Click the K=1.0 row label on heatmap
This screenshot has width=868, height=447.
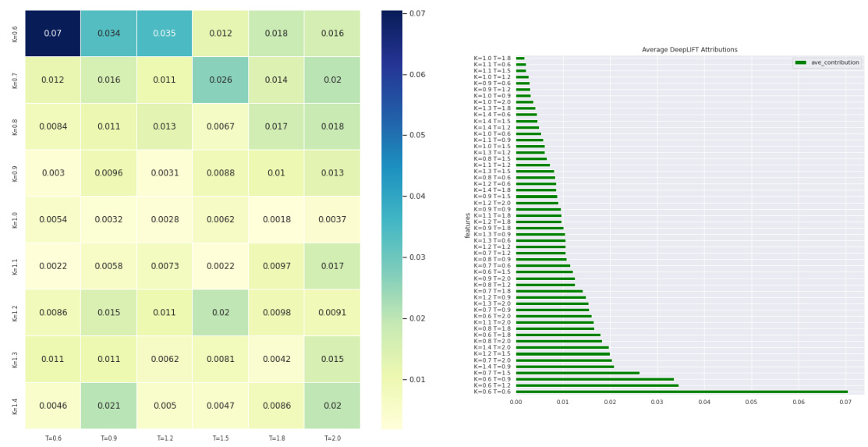[15, 220]
